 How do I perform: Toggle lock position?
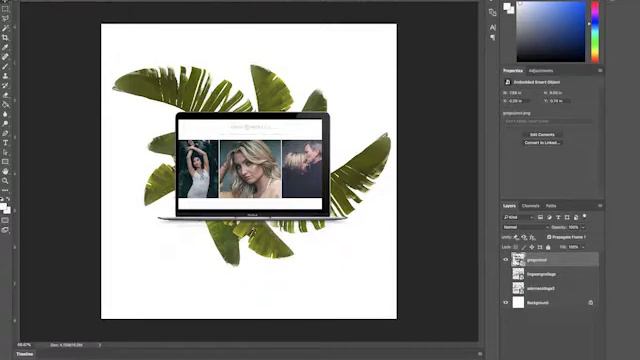pos(532,247)
